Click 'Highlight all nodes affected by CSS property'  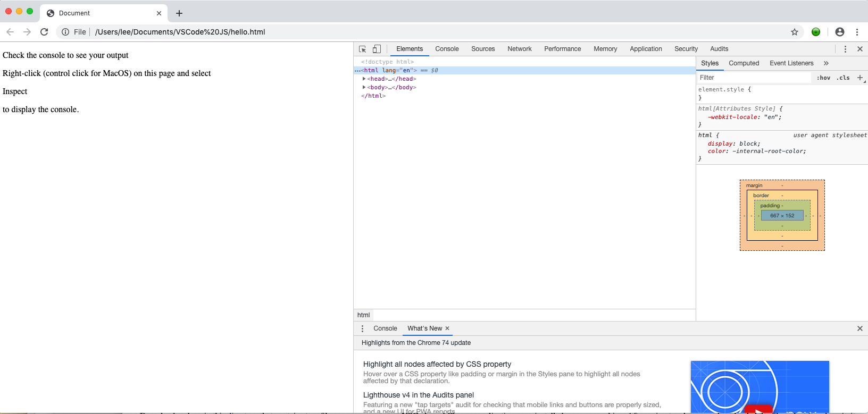pos(437,364)
